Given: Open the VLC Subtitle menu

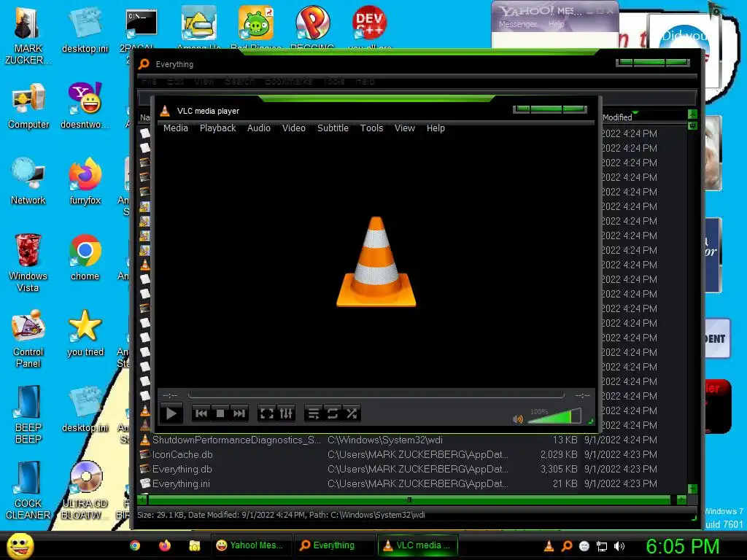Looking at the screenshot, I should coord(333,128).
